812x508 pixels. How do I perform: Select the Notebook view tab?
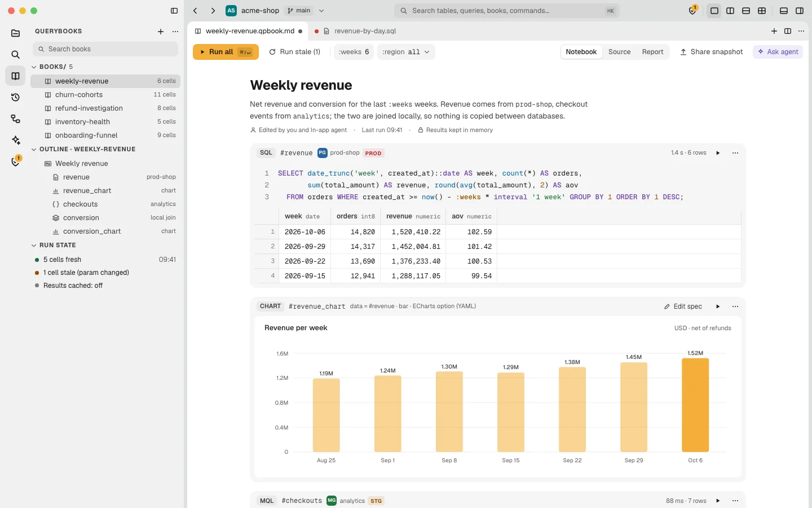[x=581, y=52]
